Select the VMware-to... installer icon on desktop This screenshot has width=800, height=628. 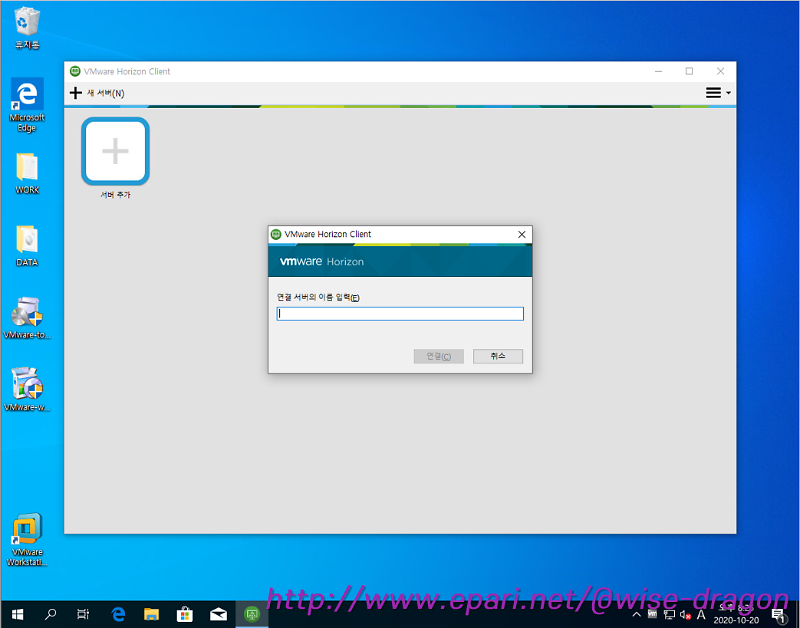tap(27, 318)
